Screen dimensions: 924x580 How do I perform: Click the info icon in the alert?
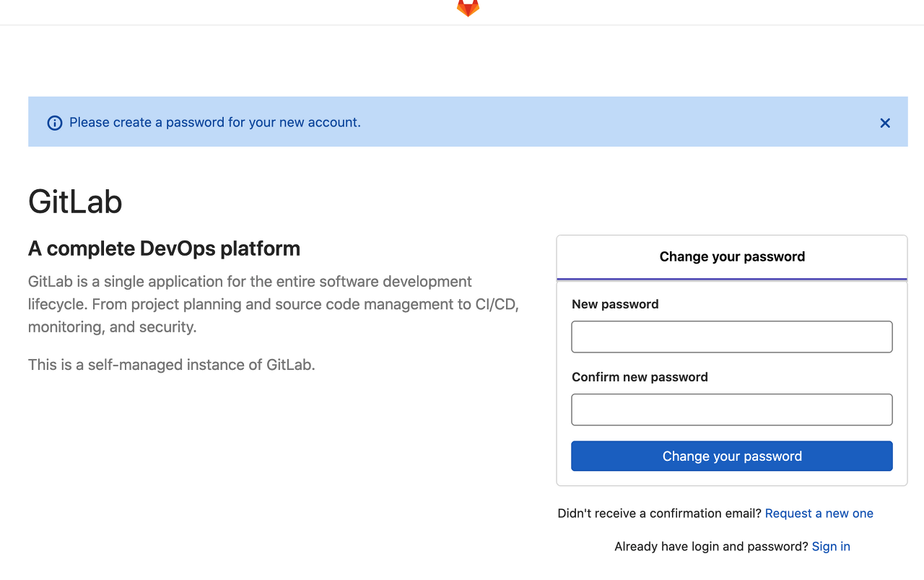click(x=54, y=123)
